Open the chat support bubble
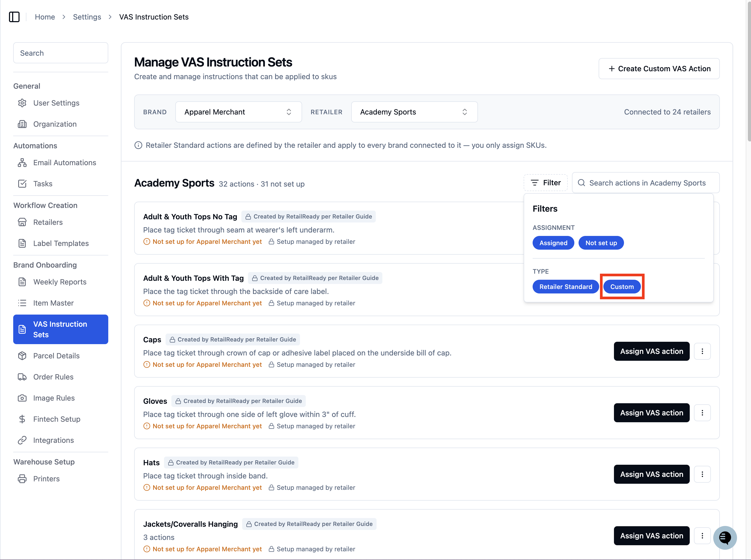Viewport: 751px width, 560px height. point(725,538)
